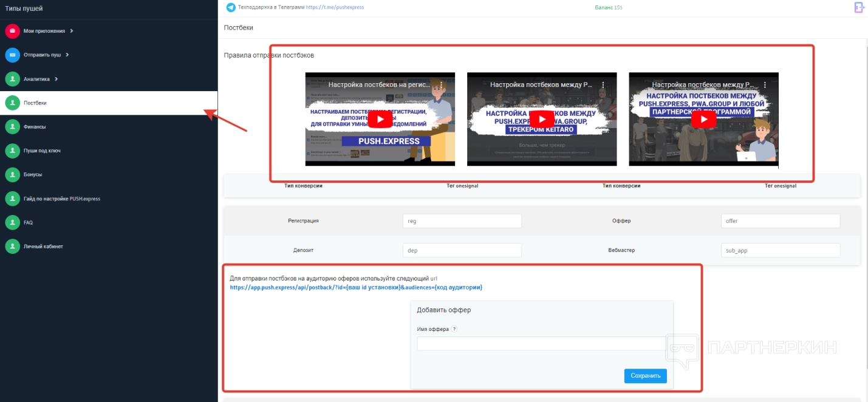Expand the Аналитика submenu arrow

point(56,79)
